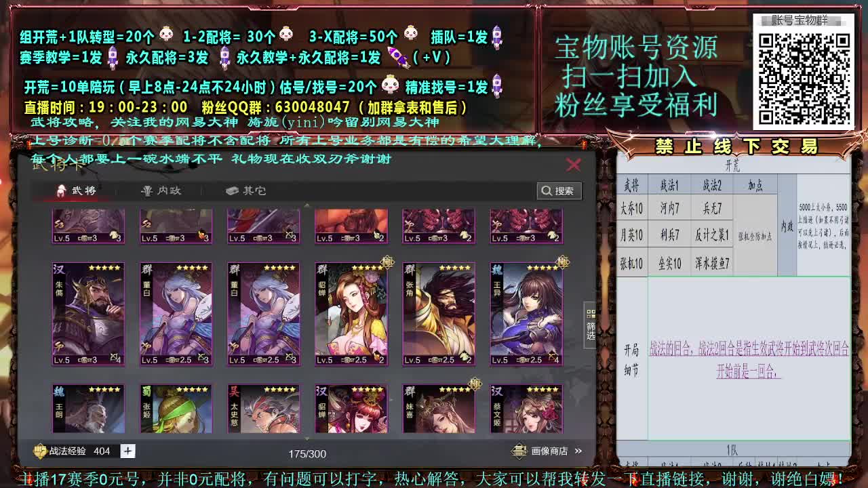Select the 朱儁 general card
This screenshot has height=488, width=868.
coord(88,314)
